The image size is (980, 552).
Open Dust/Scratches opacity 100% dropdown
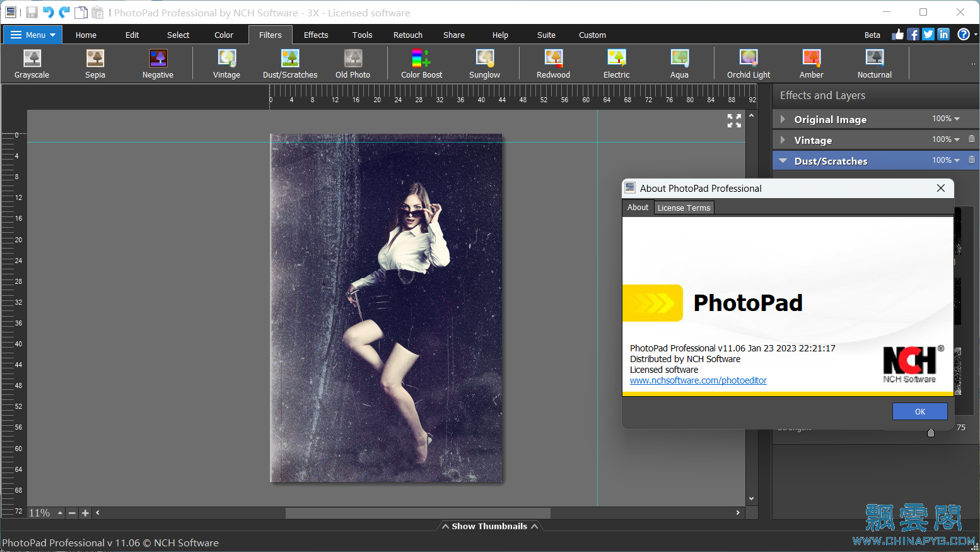tap(946, 160)
